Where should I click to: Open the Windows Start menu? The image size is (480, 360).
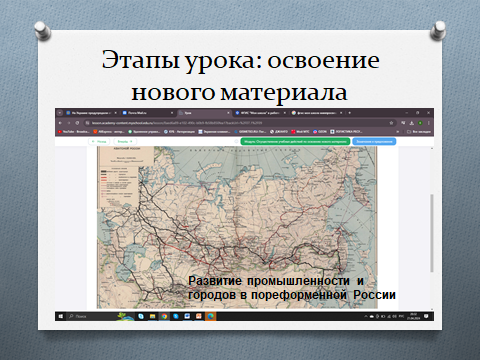pyautogui.click(x=60, y=316)
